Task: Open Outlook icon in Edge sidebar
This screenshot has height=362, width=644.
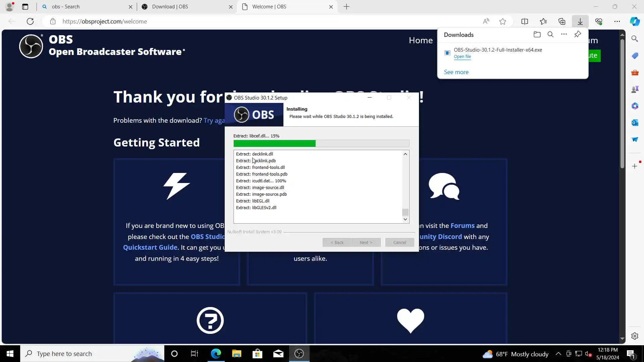Action: [x=635, y=123]
